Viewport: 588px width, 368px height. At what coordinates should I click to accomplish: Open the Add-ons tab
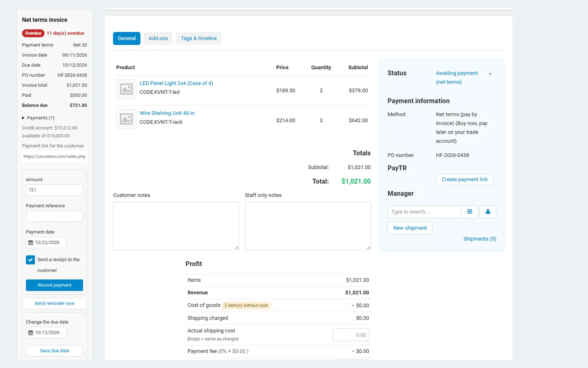158,38
